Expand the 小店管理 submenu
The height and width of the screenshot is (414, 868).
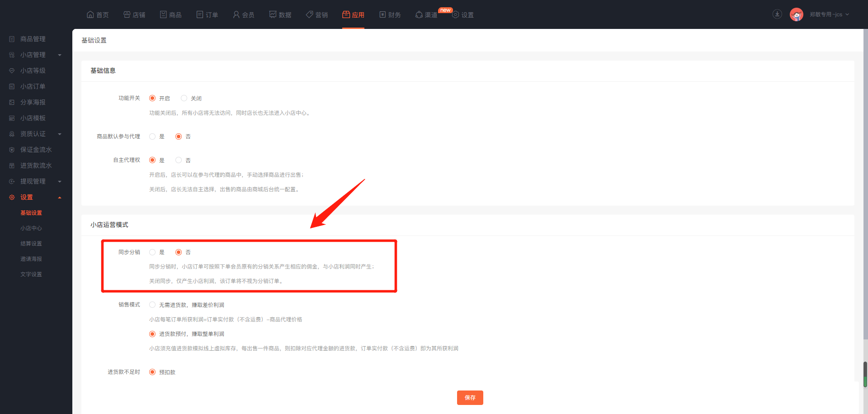[x=60, y=55]
